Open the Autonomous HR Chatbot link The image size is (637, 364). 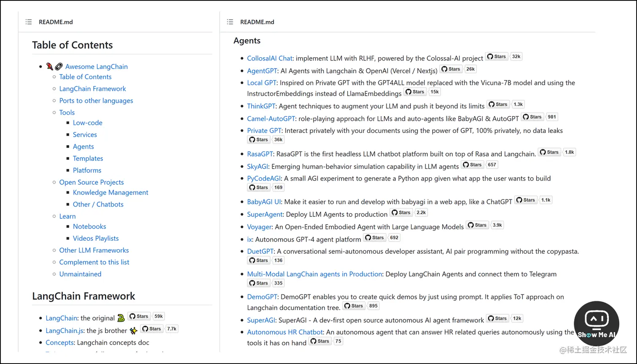285,332
